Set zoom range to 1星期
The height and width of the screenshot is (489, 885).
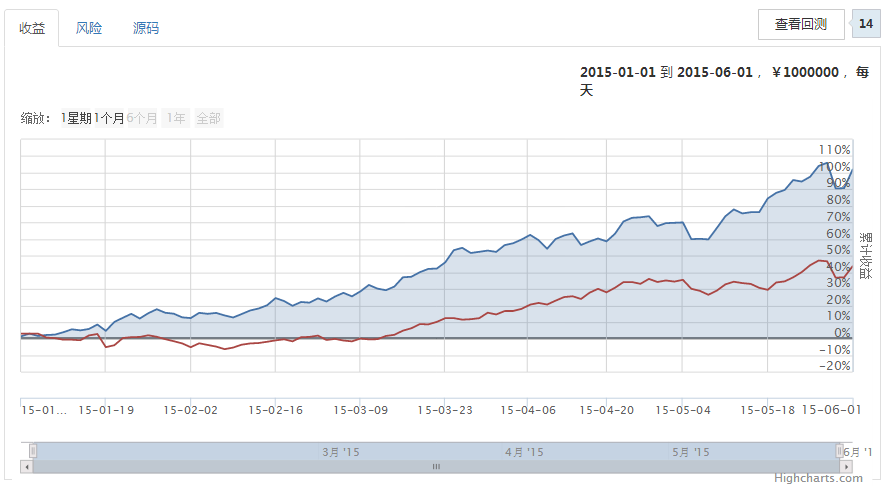click(x=77, y=118)
